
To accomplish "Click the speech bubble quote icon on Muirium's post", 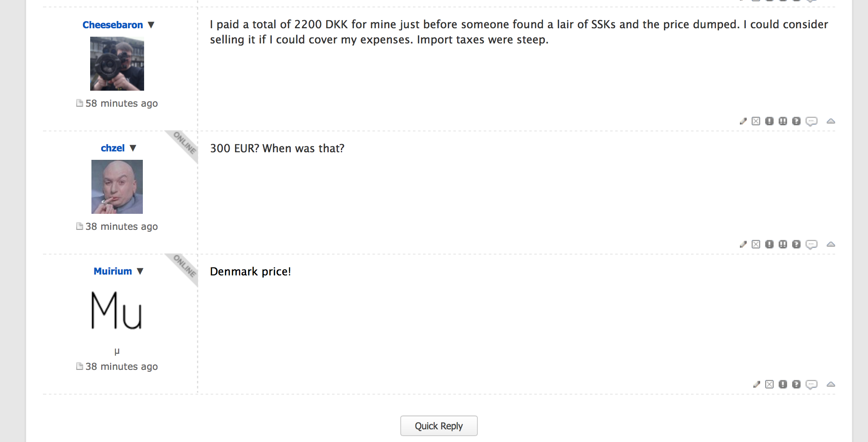I will tap(811, 385).
